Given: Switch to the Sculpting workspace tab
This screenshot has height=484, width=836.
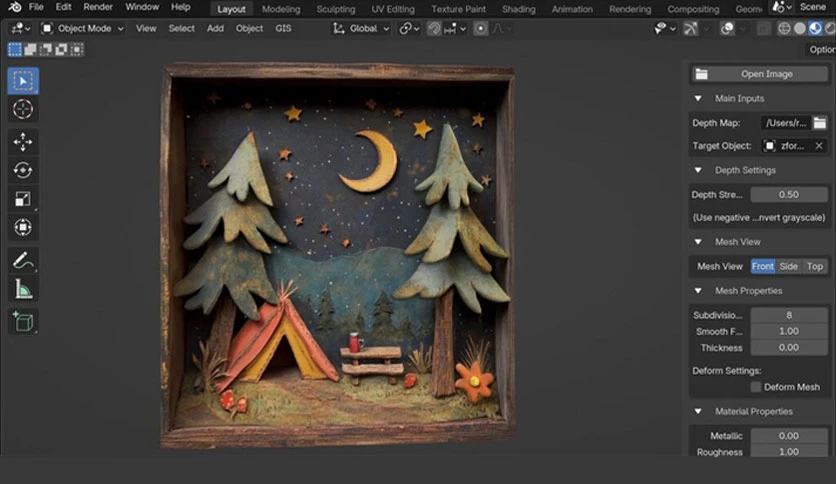Looking at the screenshot, I should point(336,9).
